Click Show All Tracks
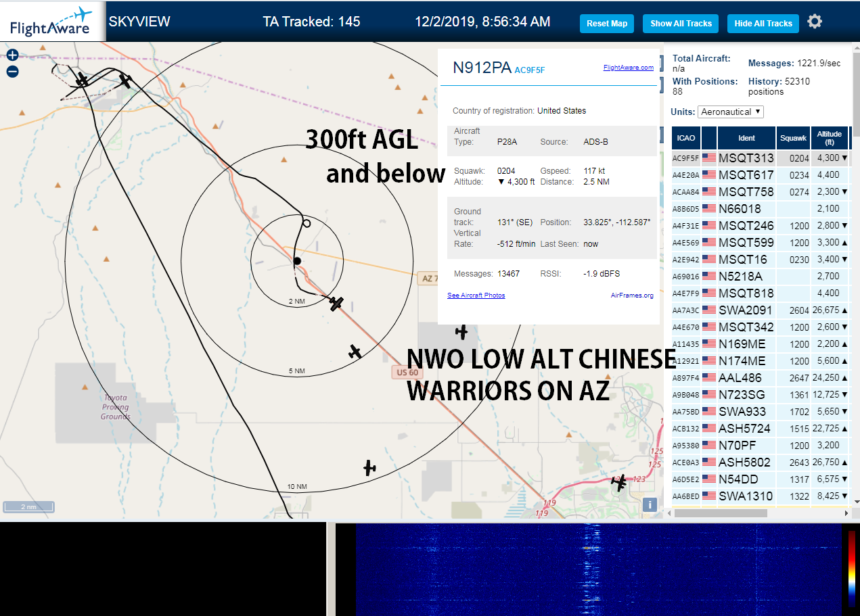The height and width of the screenshot is (616, 860). point(681,23)
